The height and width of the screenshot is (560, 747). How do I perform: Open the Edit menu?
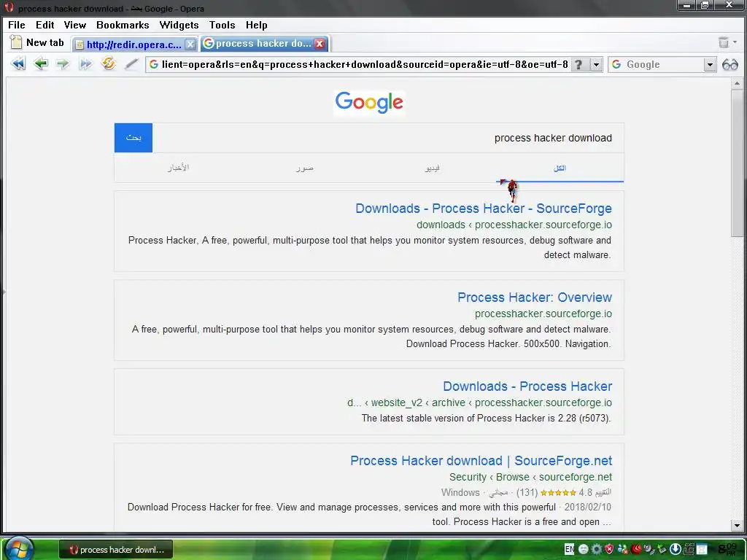click(44, 25)
